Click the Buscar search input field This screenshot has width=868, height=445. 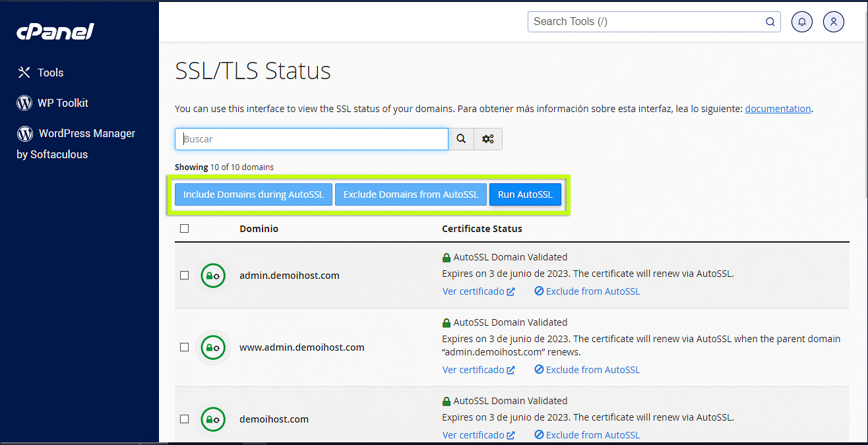pyautogui.click(x=310, y=138)
